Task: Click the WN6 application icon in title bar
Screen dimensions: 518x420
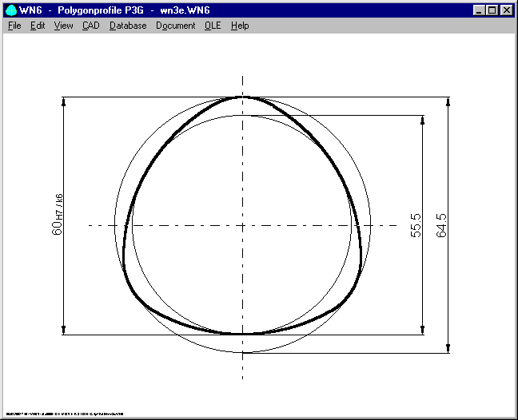Action: pyautogui.click(x=11, y=10)
